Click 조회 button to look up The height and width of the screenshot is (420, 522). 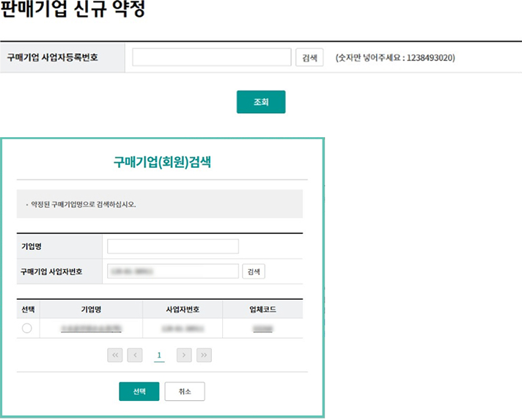(x=260, y=102)
